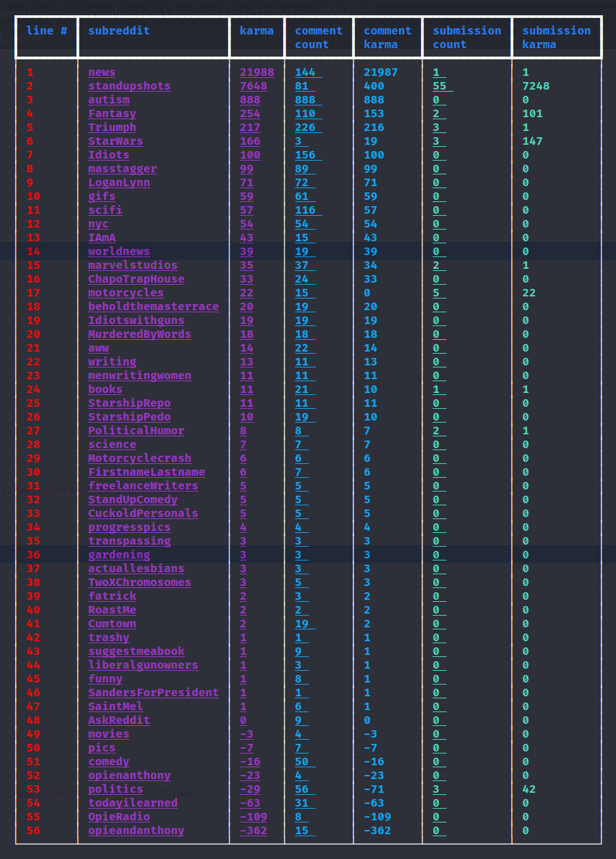The width and height of the screenshot is (616, 859).
Task: Click the StandUpComedy subreddit link
Action: click(133, 500)
